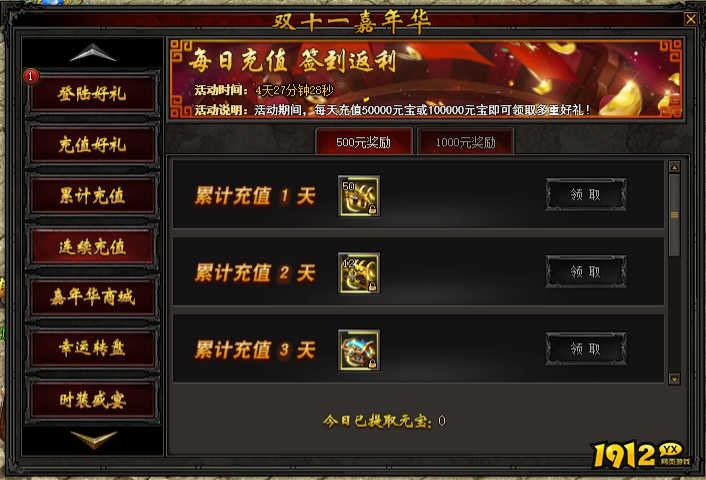Select the 时装盛宴 sidebar entry
The width and height of the screenshot is (706, 480).
(x=93, y=399)
